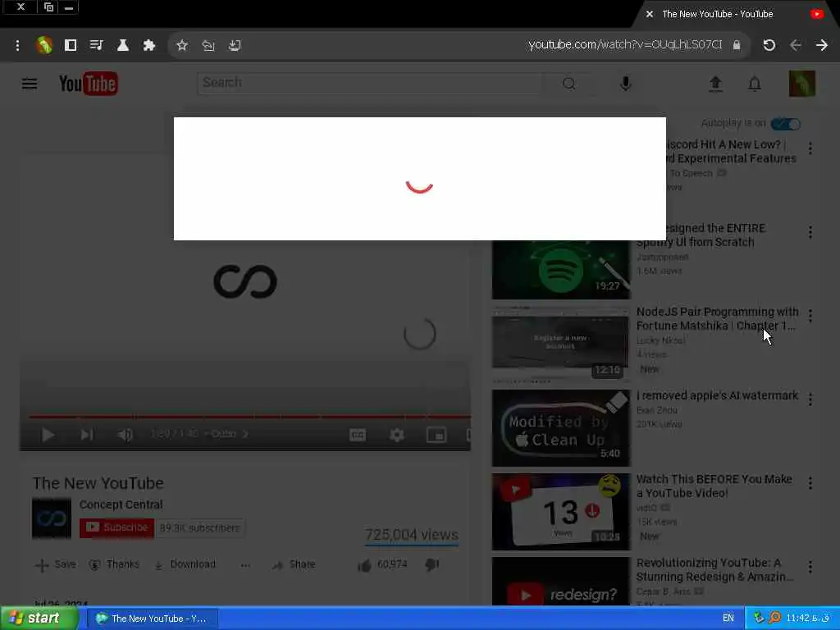Bookmark this page with star icon

tap(182, 46)
